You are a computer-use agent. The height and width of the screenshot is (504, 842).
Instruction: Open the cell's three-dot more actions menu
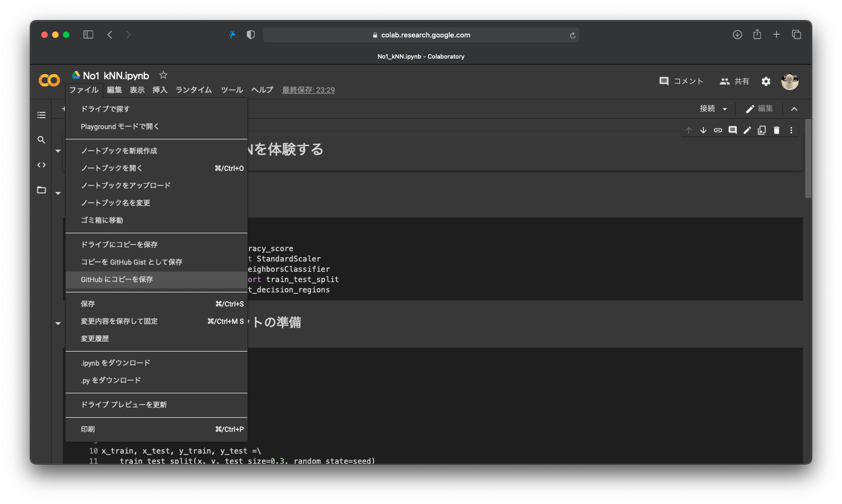[x=791, y=130]
